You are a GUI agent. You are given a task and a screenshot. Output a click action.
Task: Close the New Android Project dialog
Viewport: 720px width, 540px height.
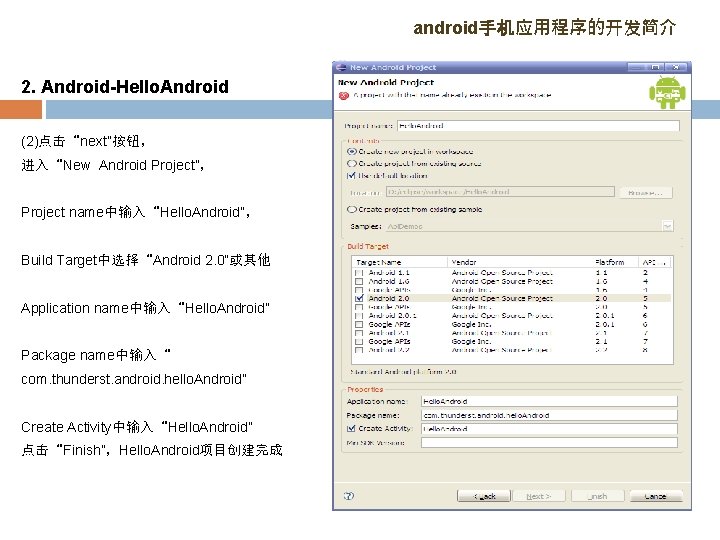pyautogui.click(x=675, y=67)
